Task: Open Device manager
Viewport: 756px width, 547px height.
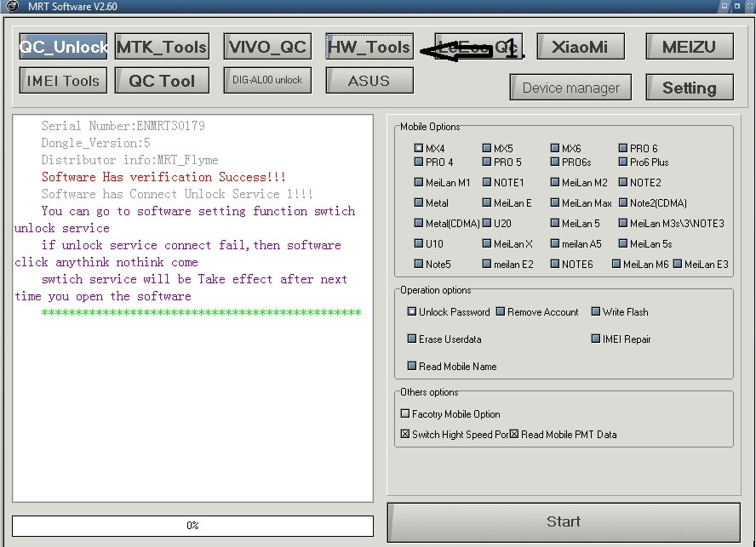Action: click(x=570, y=88)
